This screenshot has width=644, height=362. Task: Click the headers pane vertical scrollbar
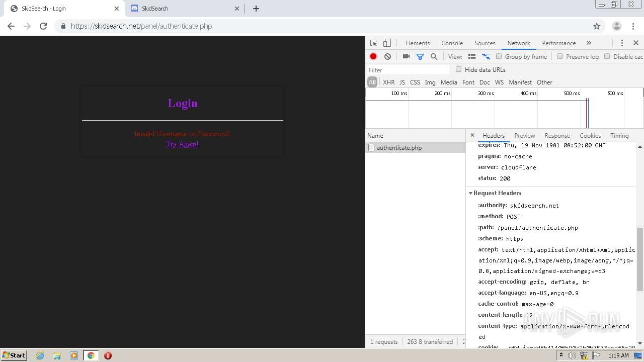pos(640,259)
